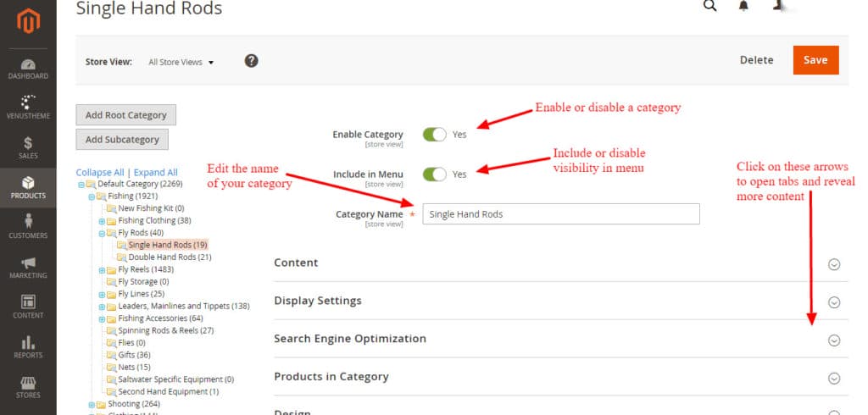The height and width of the screenshot is (415, 868).
Task: Expand the Shooting tree node
Action: (x=92, y=405)
